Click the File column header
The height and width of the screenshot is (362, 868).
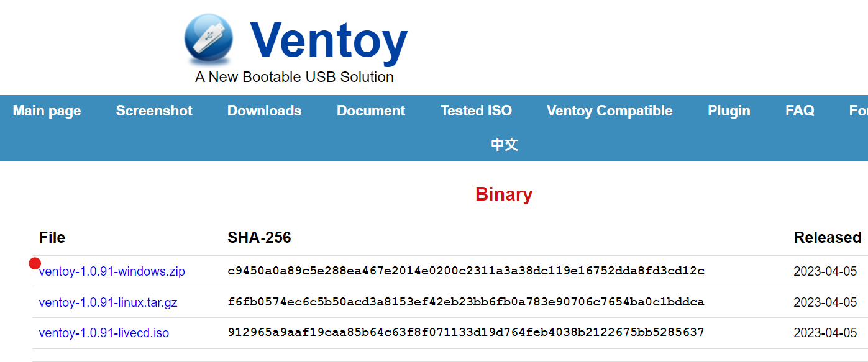tap(52, 237)
